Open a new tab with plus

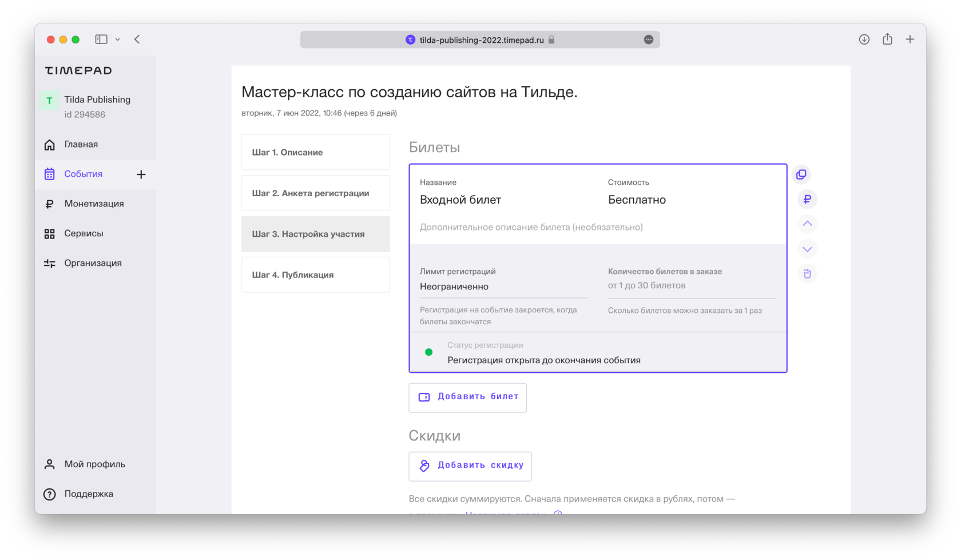coord(910,39)
